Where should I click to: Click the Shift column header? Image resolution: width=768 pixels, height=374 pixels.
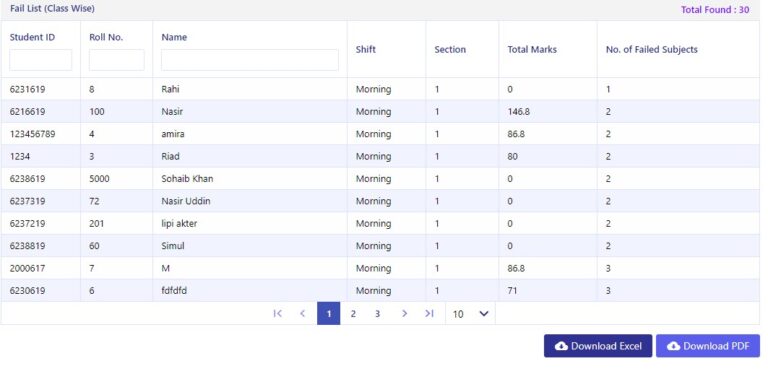365,49
